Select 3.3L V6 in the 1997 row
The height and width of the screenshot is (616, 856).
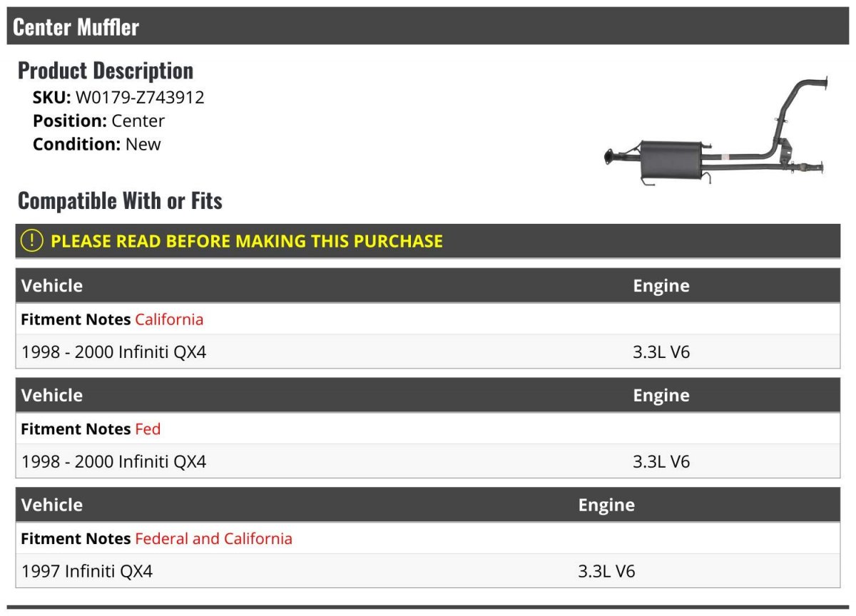[606, 571]
